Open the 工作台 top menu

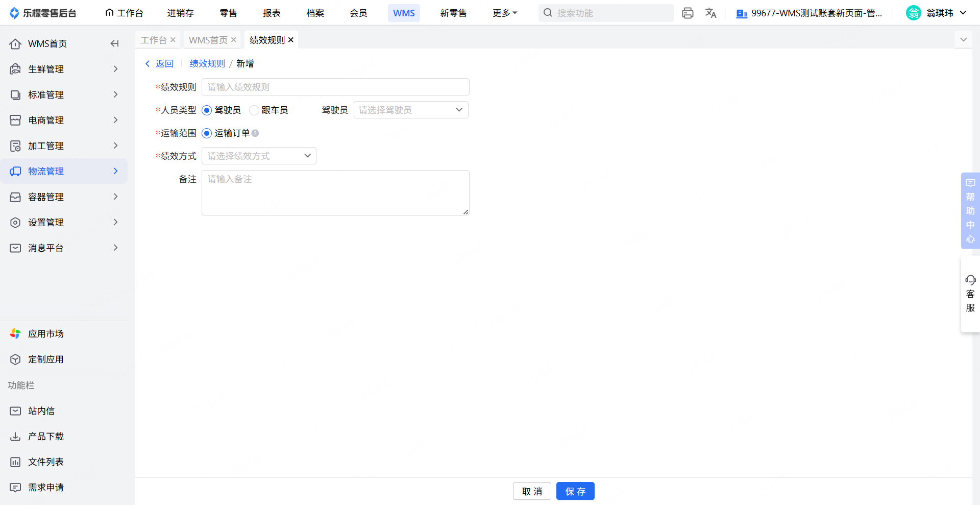(124, 13)
